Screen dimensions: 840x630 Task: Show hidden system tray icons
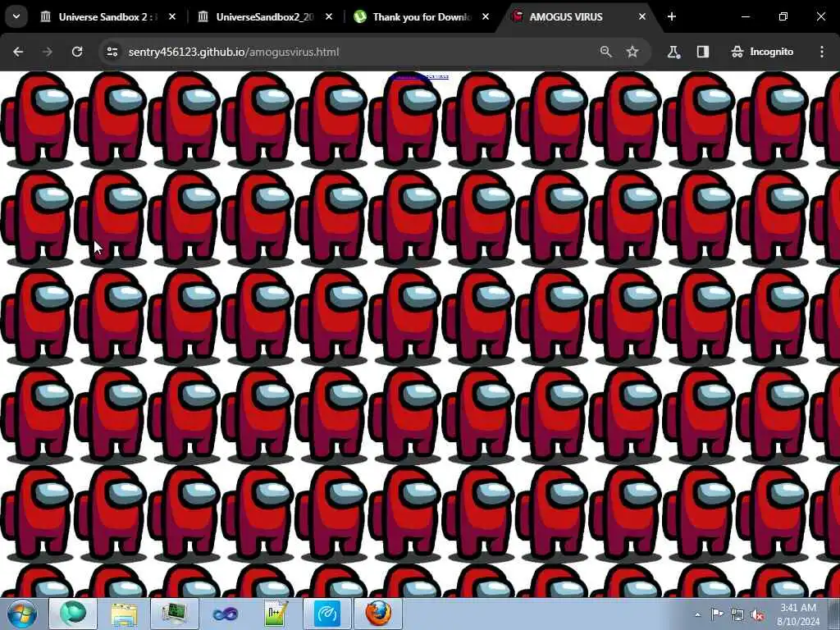pyautogui.click(x=697, y=614)
